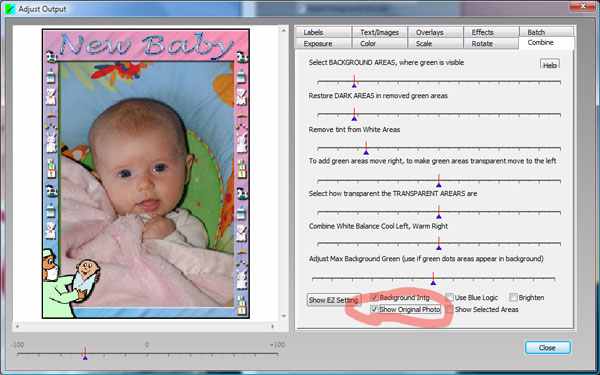Open the Effects tab
Image resolution: width=600 pixels, height=375 pixels.
(x=491, y=33)
